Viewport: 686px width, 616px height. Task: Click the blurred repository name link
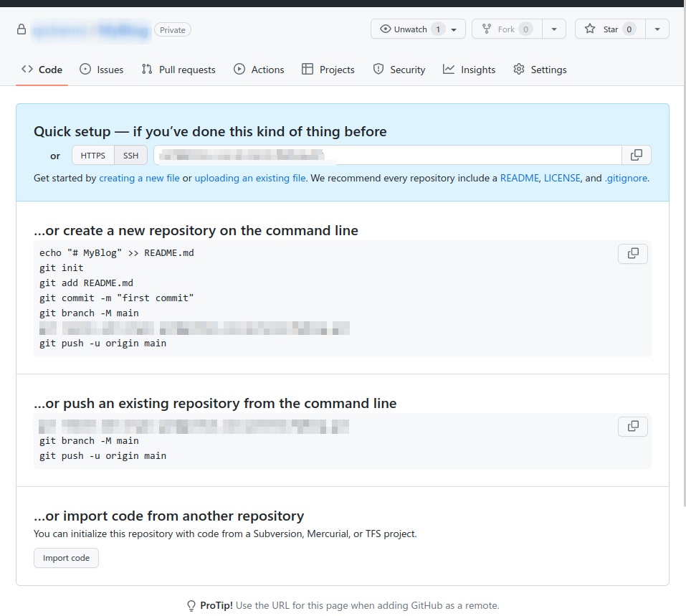[x=123, y=30]
